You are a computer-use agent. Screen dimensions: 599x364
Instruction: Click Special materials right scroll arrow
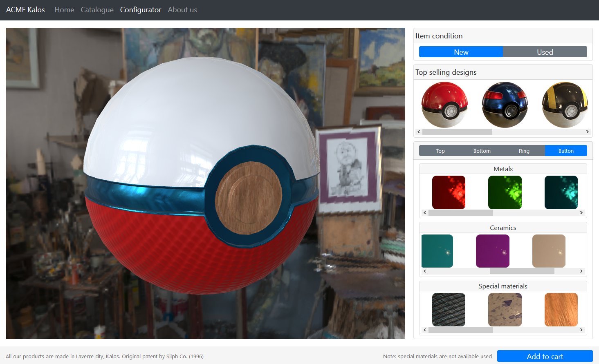point(581,330)
